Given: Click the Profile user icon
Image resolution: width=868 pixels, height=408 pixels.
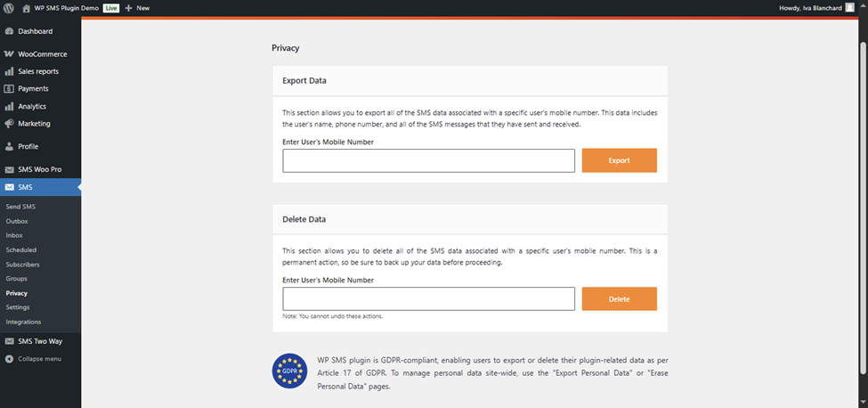Looking at the screenshot, I should 9,146.
